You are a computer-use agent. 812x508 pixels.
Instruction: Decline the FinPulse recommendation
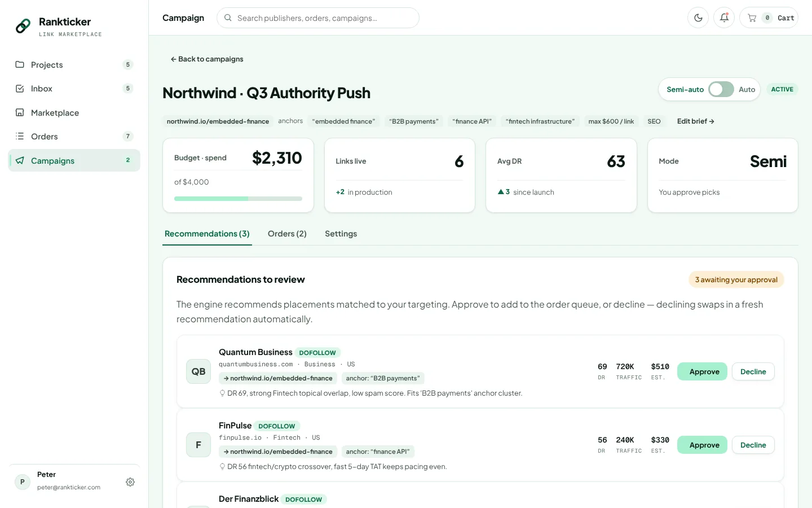[753, 445]
